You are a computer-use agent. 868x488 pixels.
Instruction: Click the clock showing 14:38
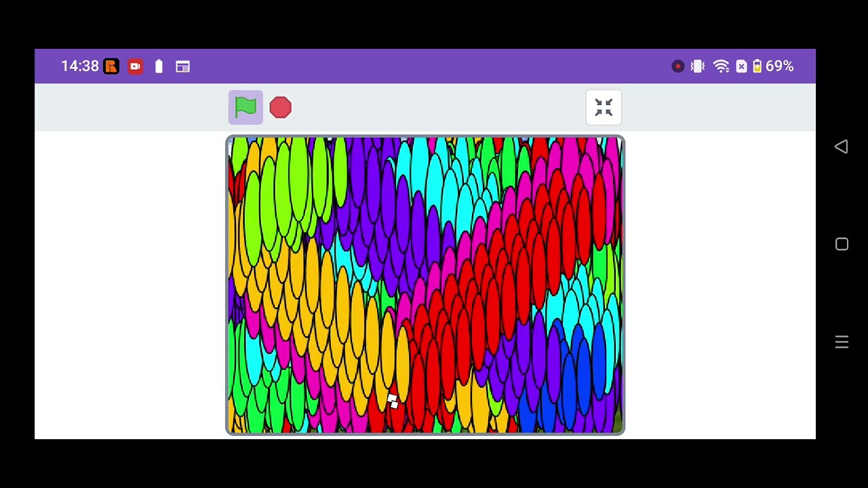80,66
